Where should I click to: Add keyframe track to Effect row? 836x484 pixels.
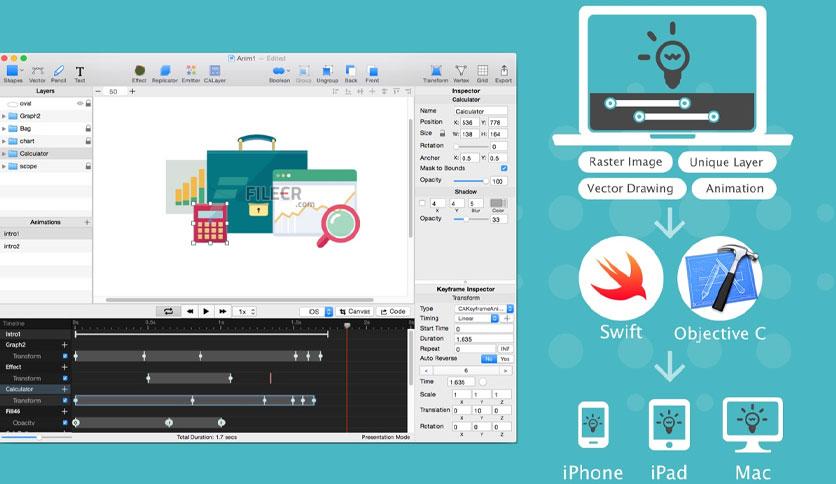[65, 367]
